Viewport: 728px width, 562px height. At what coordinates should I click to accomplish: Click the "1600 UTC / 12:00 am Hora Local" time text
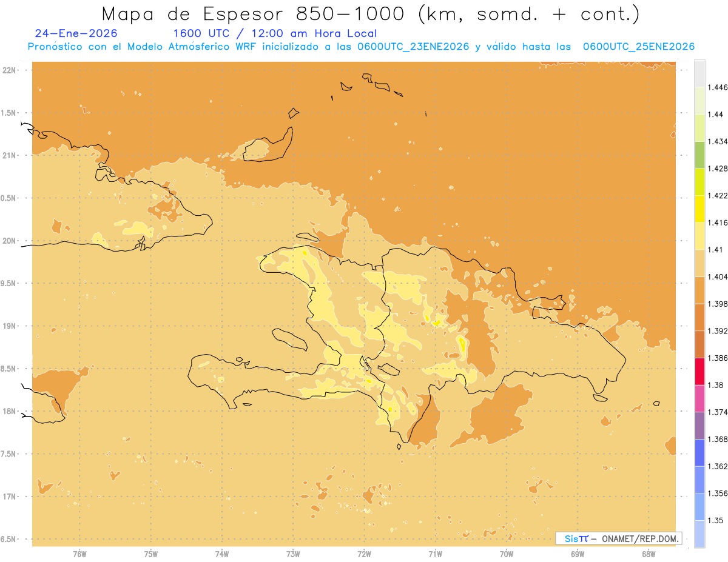(x=275, y=34)
